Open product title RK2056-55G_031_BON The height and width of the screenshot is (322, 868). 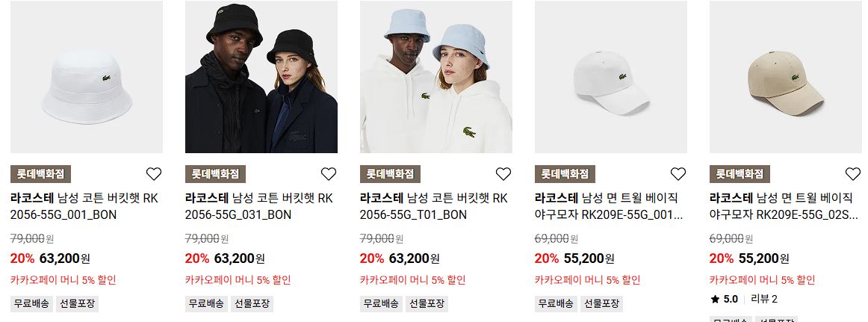259,206
